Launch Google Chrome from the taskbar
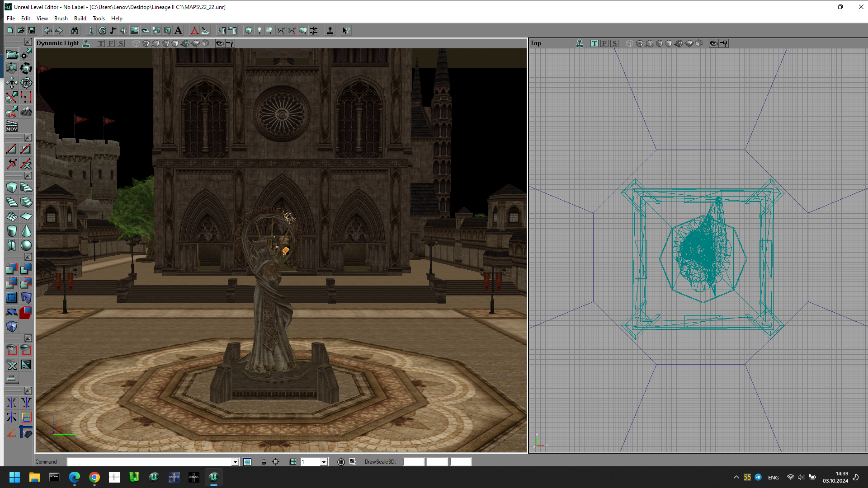The image size is (868, 488). click(x=94, y=477)
